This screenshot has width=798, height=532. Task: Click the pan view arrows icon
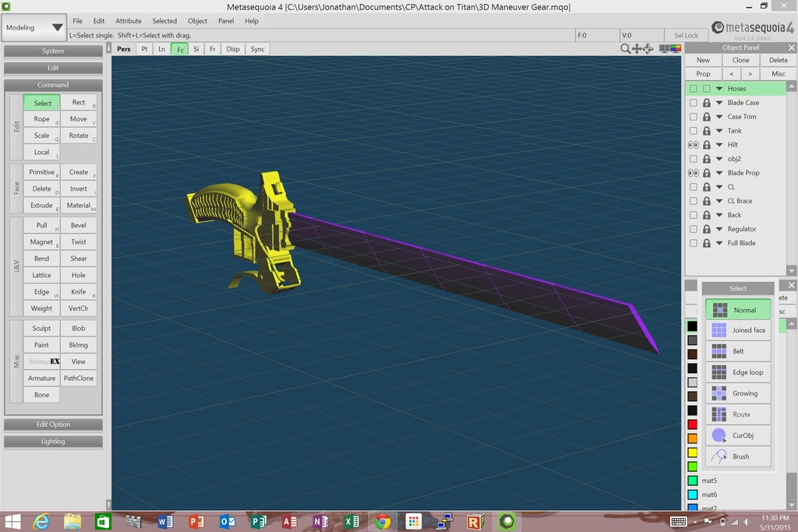pos(637,48)
